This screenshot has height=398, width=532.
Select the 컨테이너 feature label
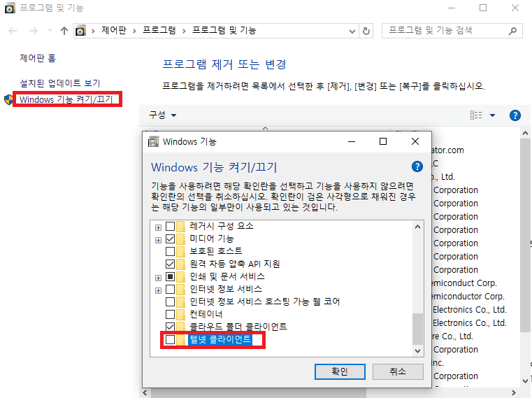(206, 314)
